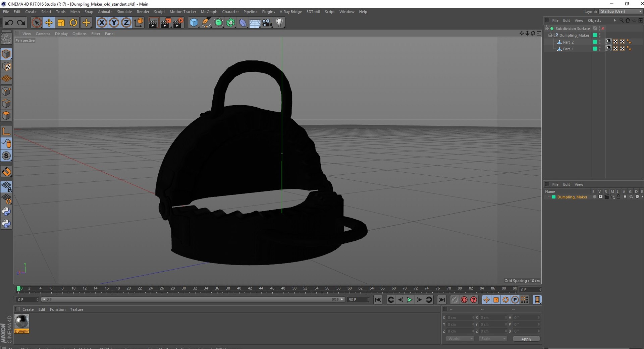The height and width of the screenshot is (349, 644).
Task: Click the Enable Axis icon in sidebar
Action: (x=6, y=131)
